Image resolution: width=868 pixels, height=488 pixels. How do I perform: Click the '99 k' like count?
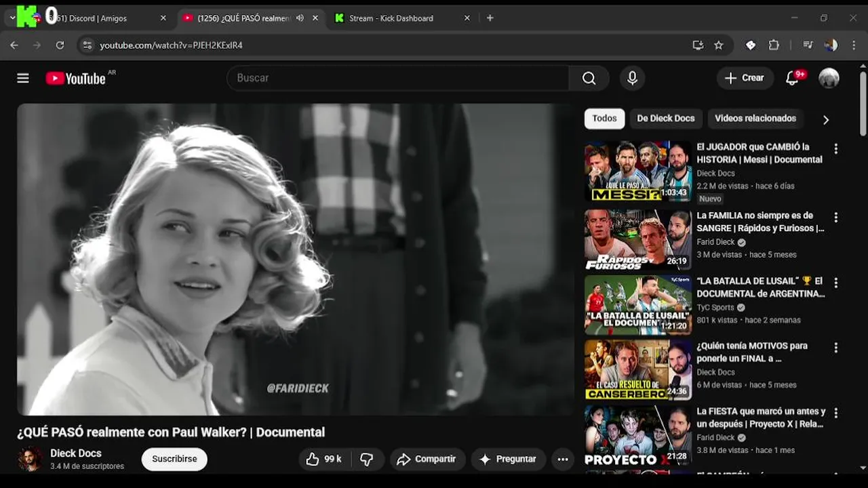pos(333,459)
